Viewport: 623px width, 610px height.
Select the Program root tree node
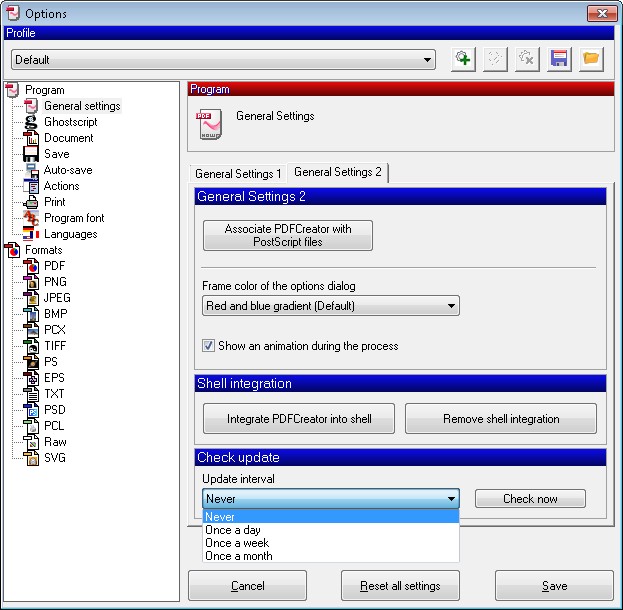coord(44,90)
